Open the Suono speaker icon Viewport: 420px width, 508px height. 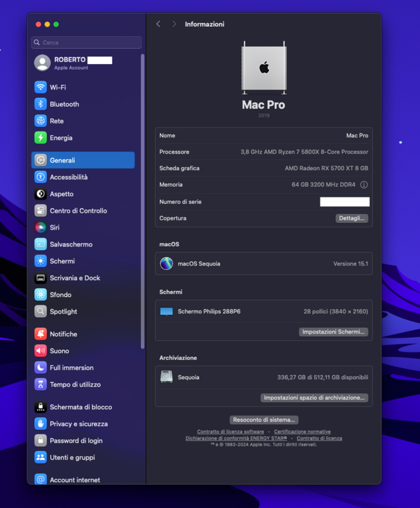(x=41, y=351)
